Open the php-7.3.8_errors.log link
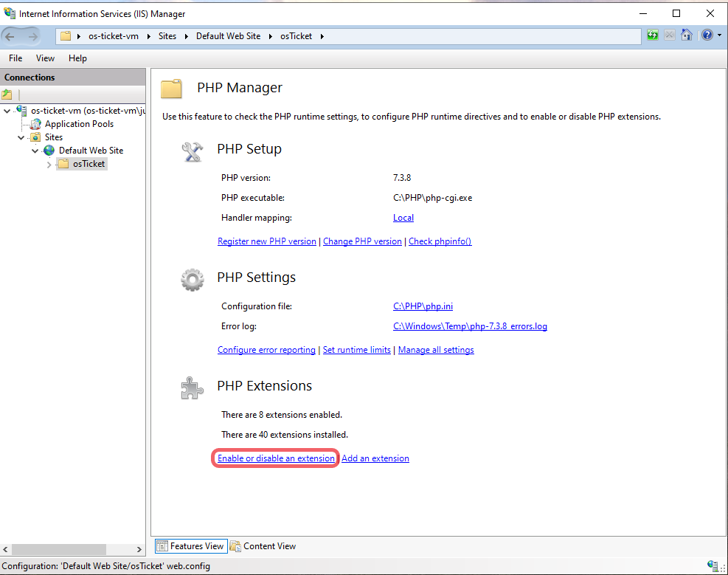The image size is (728, 575). pos(470,326)
